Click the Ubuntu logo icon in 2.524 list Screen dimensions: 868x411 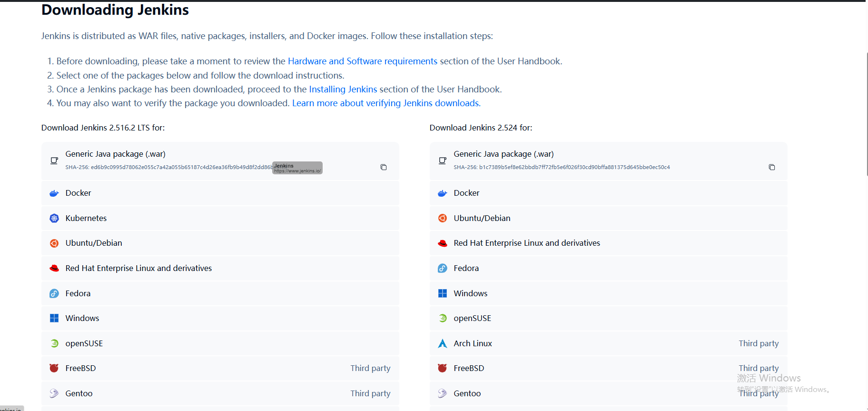(443, 218)
